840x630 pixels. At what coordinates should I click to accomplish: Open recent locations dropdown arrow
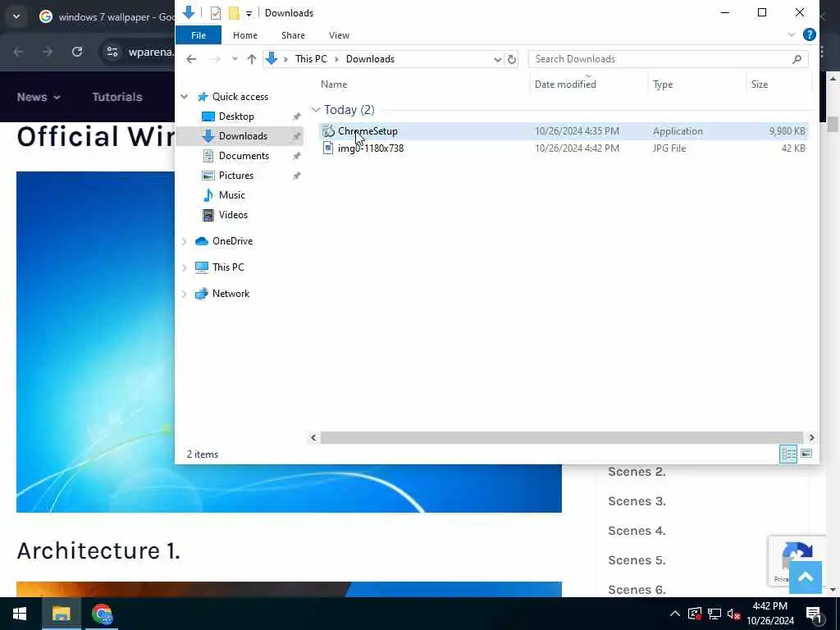point(235,59)
